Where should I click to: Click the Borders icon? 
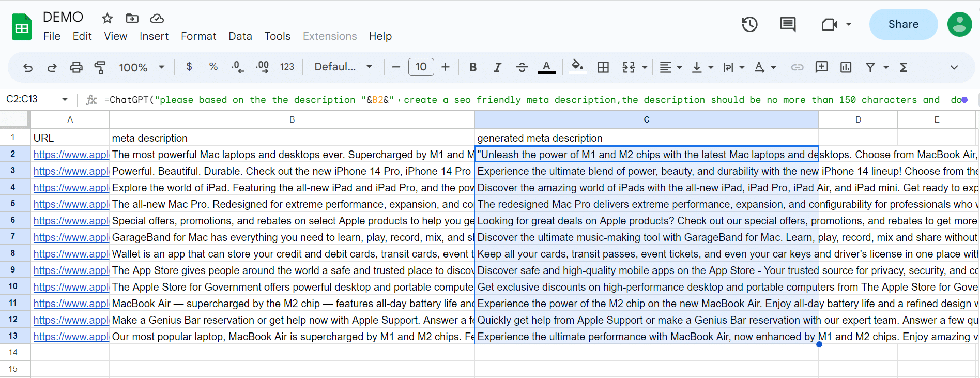click(x=603, y=67)
